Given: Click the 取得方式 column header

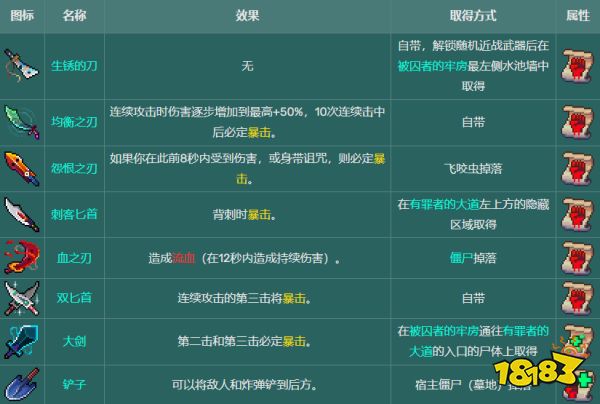Looking at the screenshot, I should click(x=473, y=16).
